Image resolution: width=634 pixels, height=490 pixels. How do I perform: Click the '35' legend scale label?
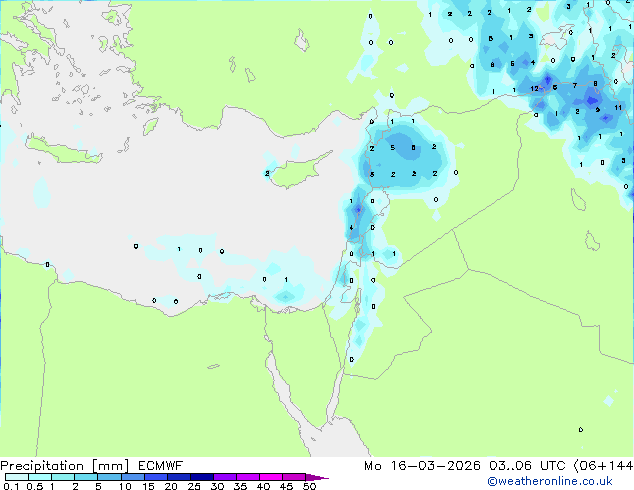[x=241, y=486]
